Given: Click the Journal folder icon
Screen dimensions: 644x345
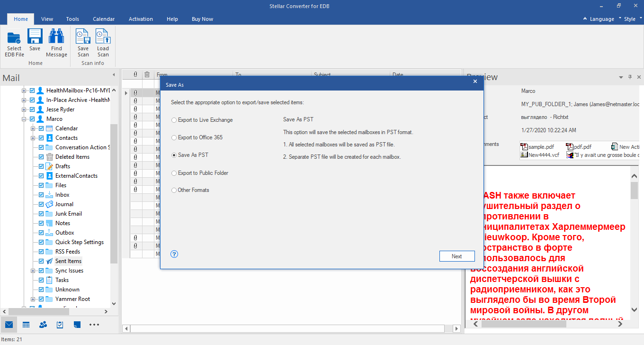Looking at the screenshot, I should coord(49,204).
